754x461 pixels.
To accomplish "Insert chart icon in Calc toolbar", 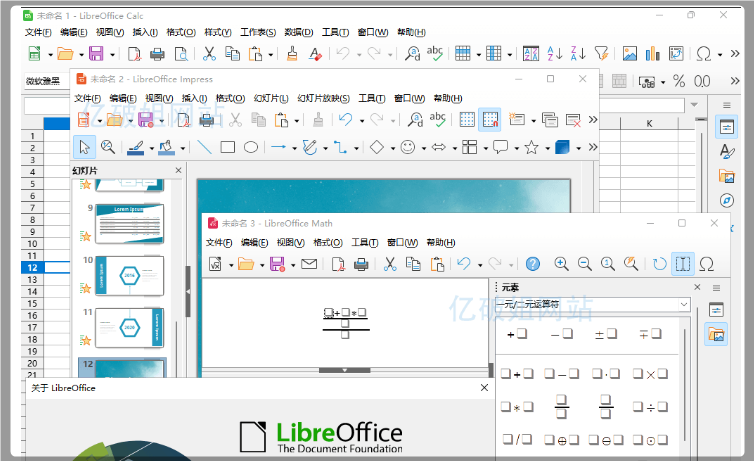I will pos(653,53).
